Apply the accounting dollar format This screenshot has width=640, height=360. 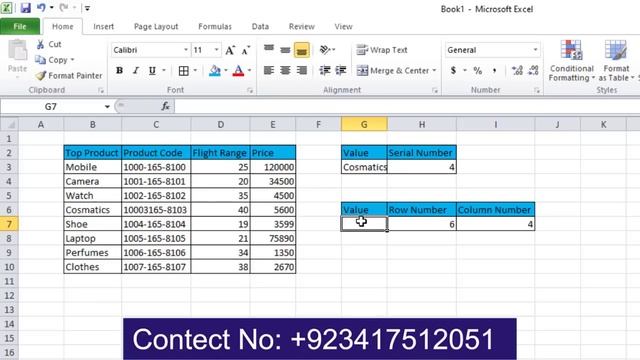[453, 71]
